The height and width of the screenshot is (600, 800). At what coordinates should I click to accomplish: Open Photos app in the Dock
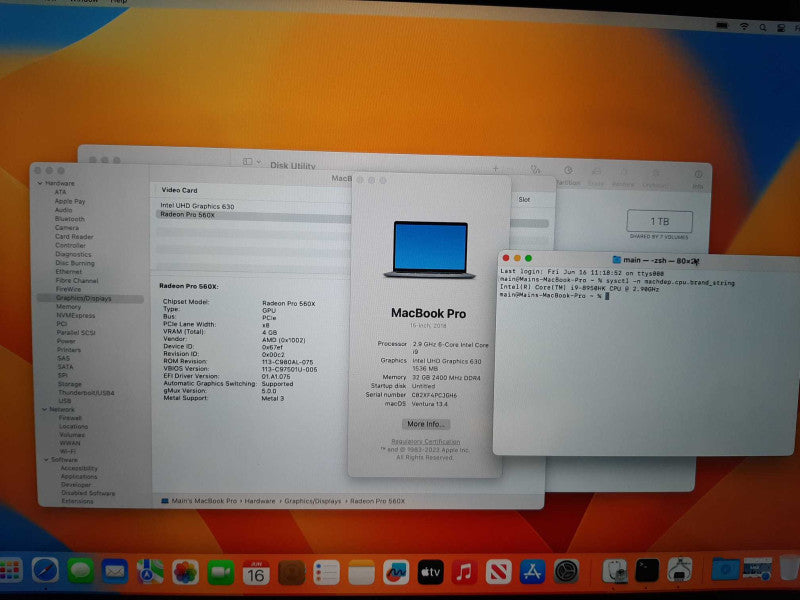(x=185, y=572)
